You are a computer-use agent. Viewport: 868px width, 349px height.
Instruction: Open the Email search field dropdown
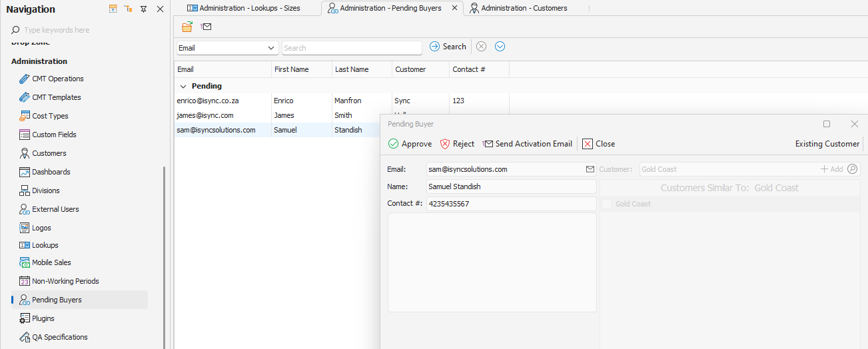(272, 48)
